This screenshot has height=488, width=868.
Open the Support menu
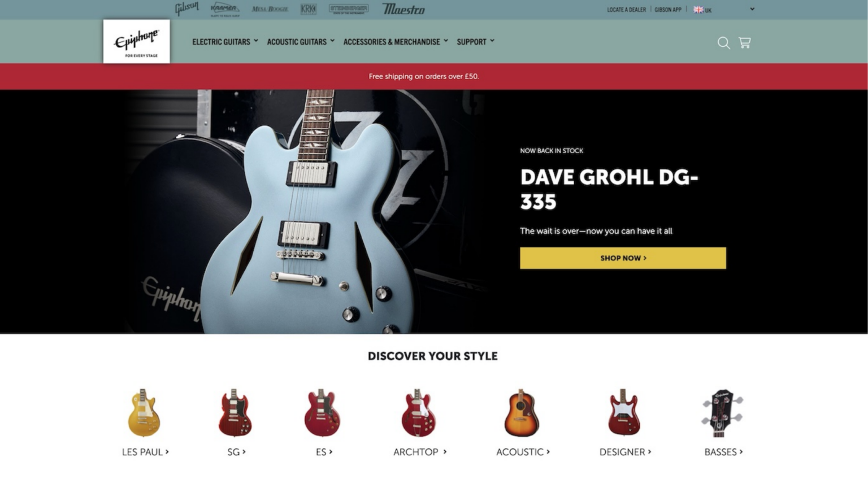(476, 42)
